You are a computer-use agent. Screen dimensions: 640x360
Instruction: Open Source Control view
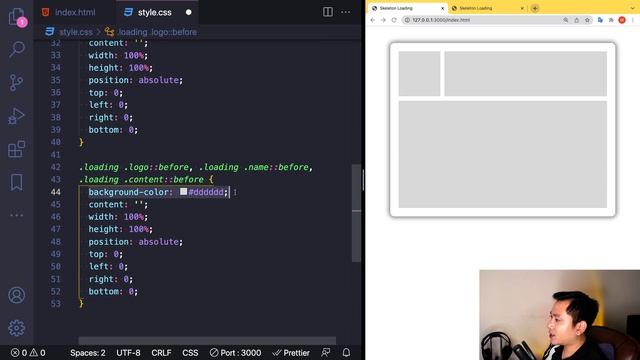(x=16, y=82)
